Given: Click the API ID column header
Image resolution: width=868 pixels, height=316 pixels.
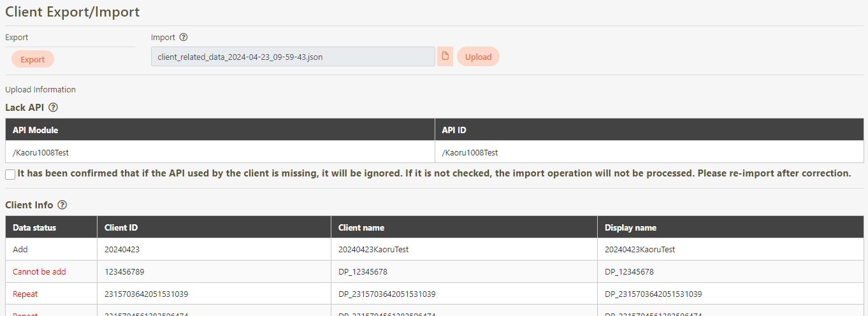Looking at the screenshot, I should point(454,130).
